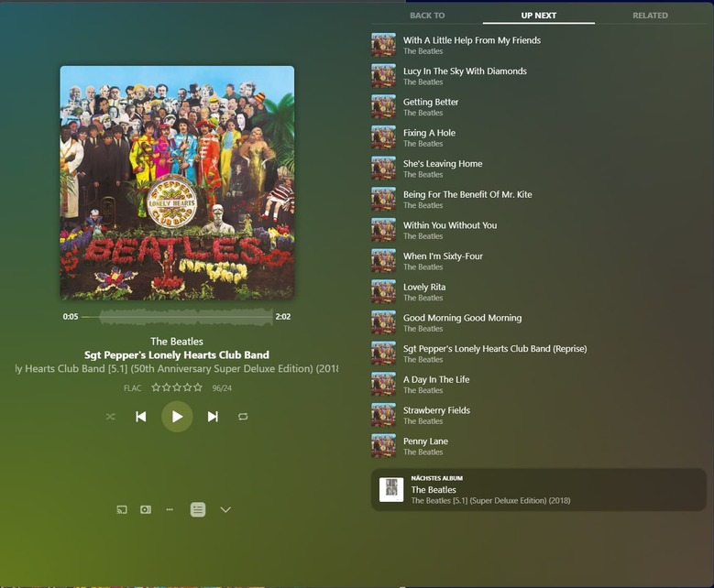The width and height of the screenshot is (714, 588).
Task: Switch to the RELATED tab
Action: [x=650, y=16]
